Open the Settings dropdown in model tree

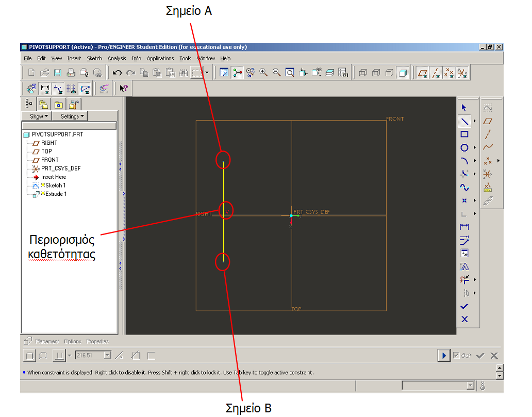[x=70, y=116]
